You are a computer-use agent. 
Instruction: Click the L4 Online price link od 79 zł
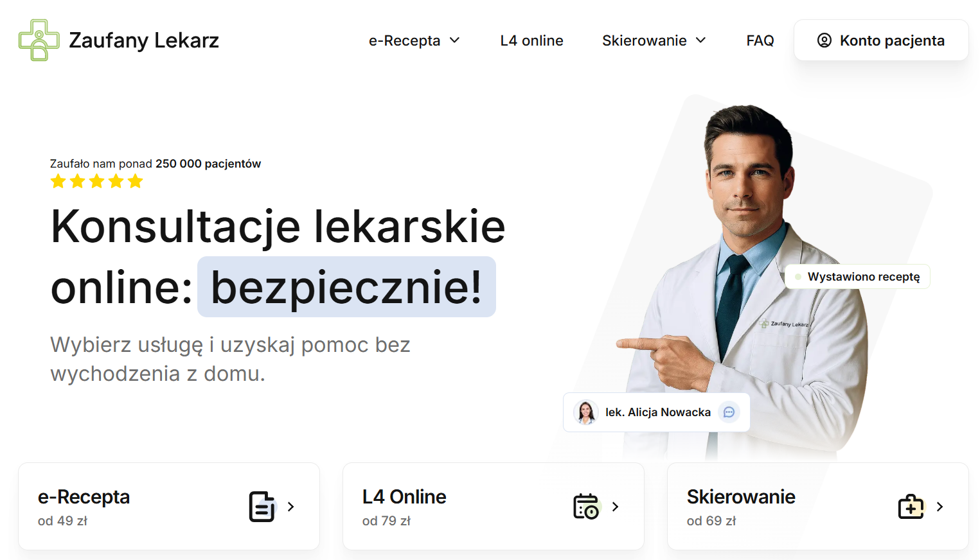click(x=386, y=520)
